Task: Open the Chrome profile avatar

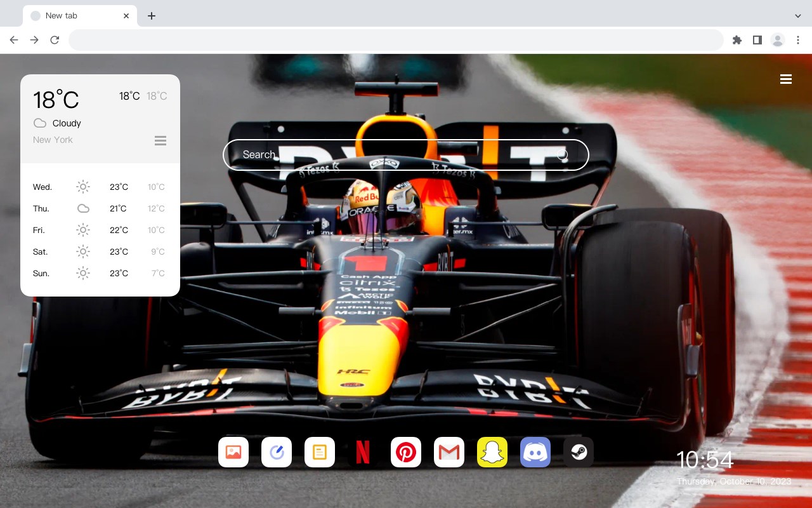Action: [778, 40]
